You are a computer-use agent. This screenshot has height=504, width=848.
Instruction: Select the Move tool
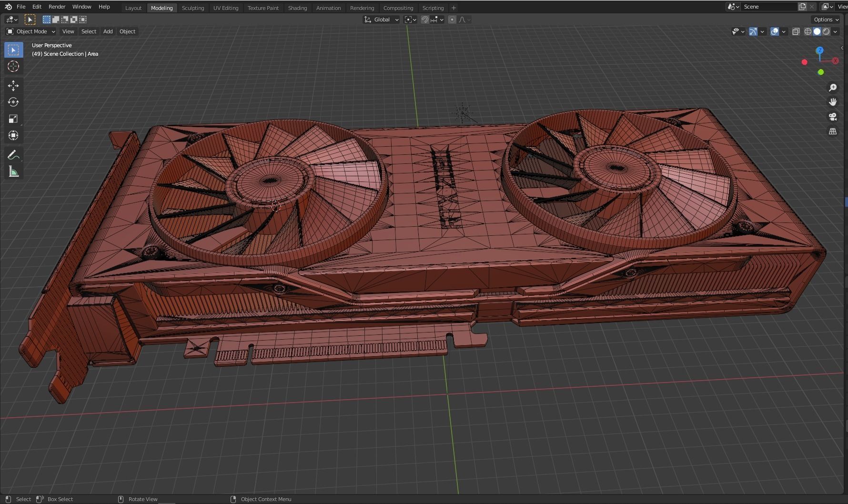[x=13, y=86]
